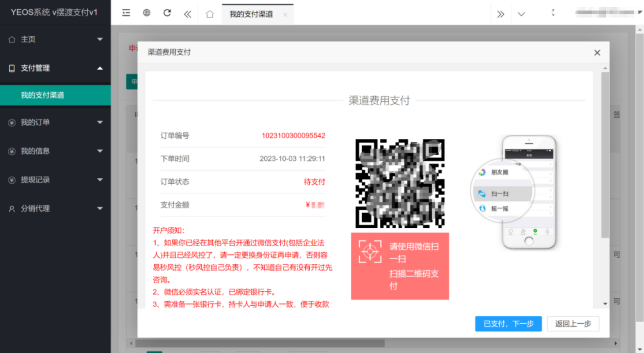Click the dialog scrollbar up arrow
The width and height of the screenshot is (644, 353).
click(x=605, y=68)
